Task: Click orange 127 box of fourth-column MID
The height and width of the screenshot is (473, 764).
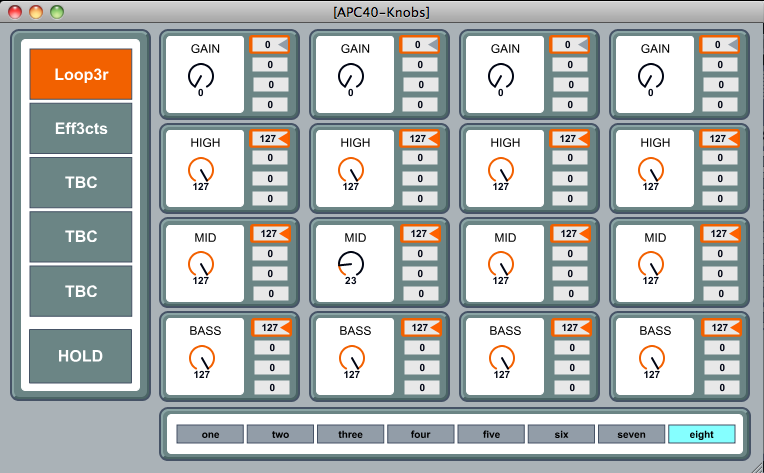Action: click(721, 234)
